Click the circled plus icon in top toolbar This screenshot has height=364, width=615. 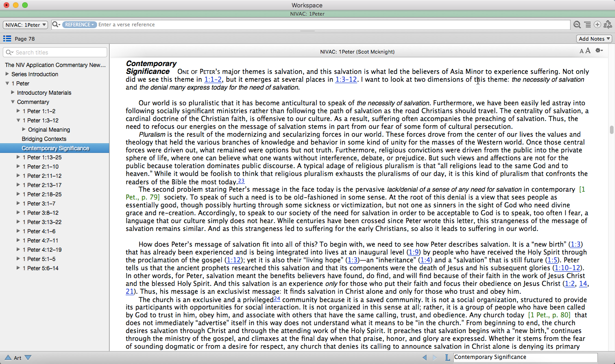tap(597, 25)
